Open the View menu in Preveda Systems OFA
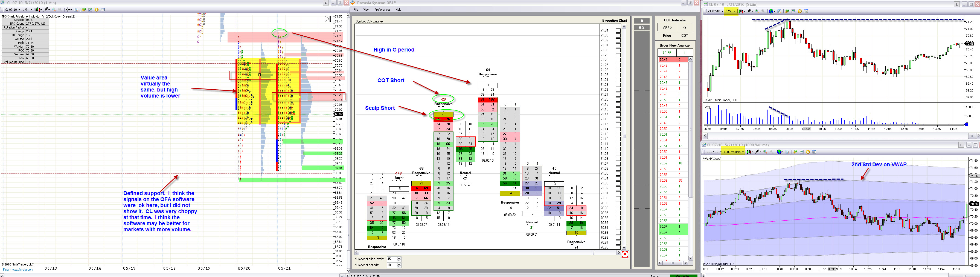The height and width of the screenshot is (277, 980). pyautogui.click(x=366, y=10)
